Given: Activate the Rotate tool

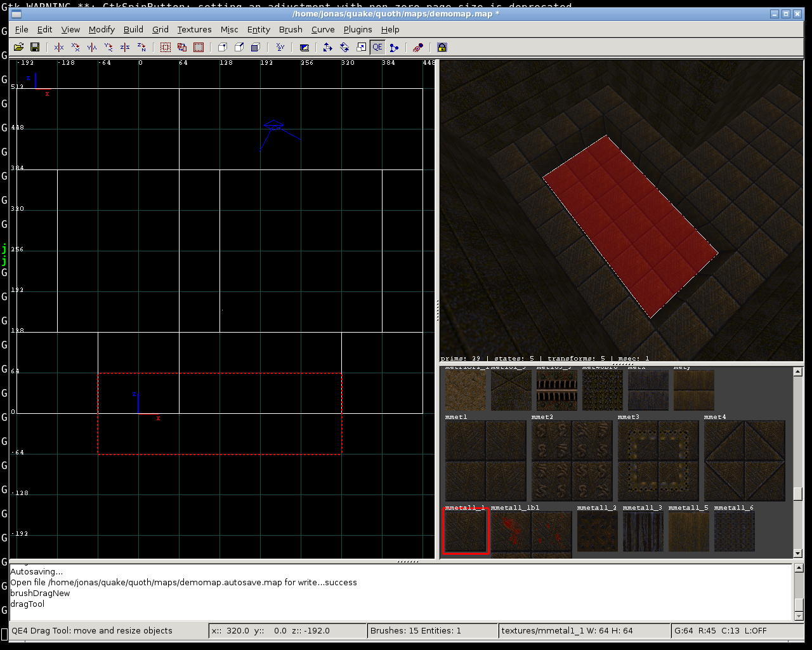Looking at the screenshot, I should click(x=344, y=47).
